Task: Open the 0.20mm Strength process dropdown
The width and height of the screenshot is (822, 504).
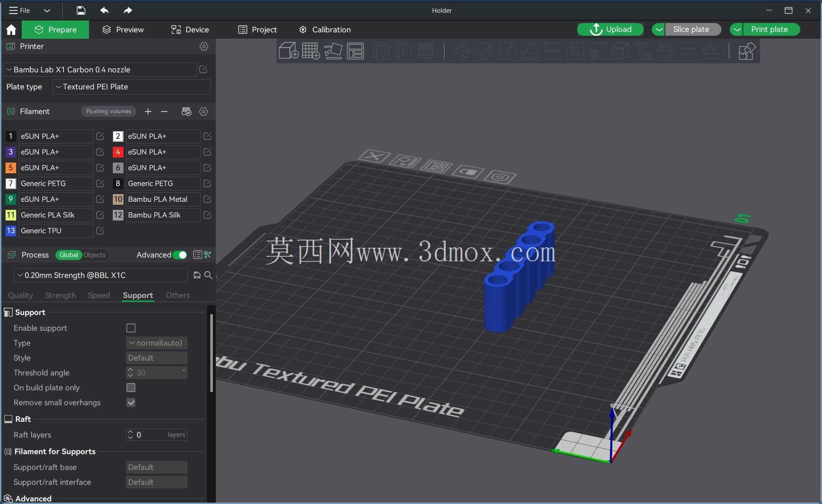Action: 101,275
